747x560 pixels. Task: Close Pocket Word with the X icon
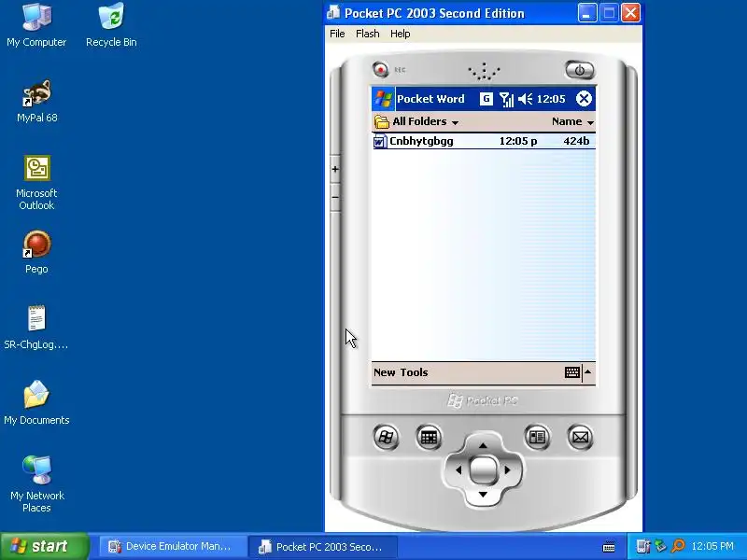click(584, 99)
